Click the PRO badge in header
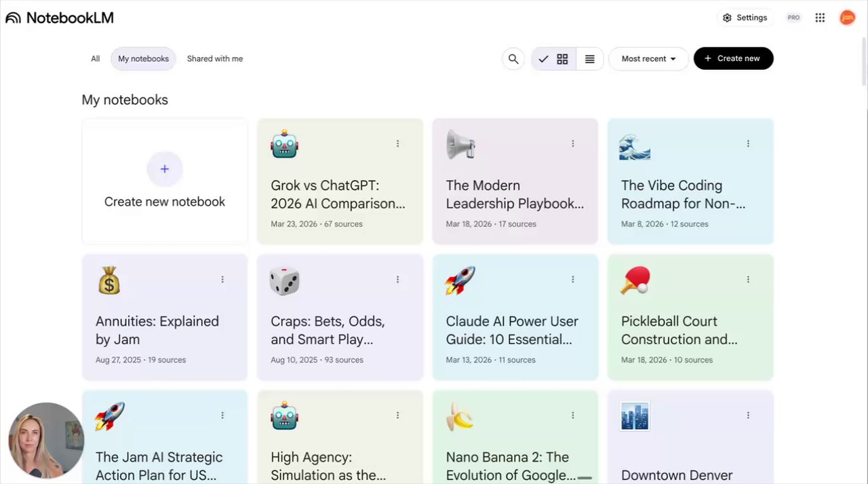The height and width of the screenshot is (484, 868). click(793, 18)
